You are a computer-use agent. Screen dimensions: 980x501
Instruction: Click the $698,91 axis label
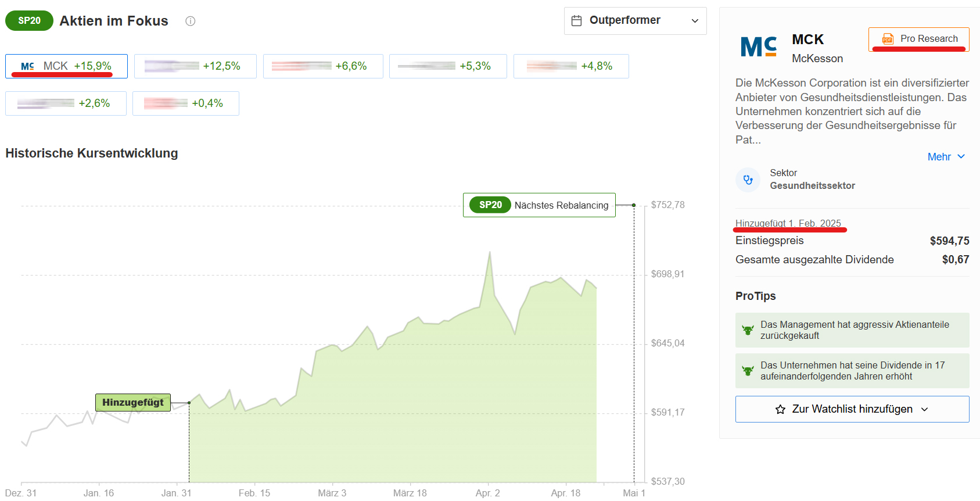(667, 274)
